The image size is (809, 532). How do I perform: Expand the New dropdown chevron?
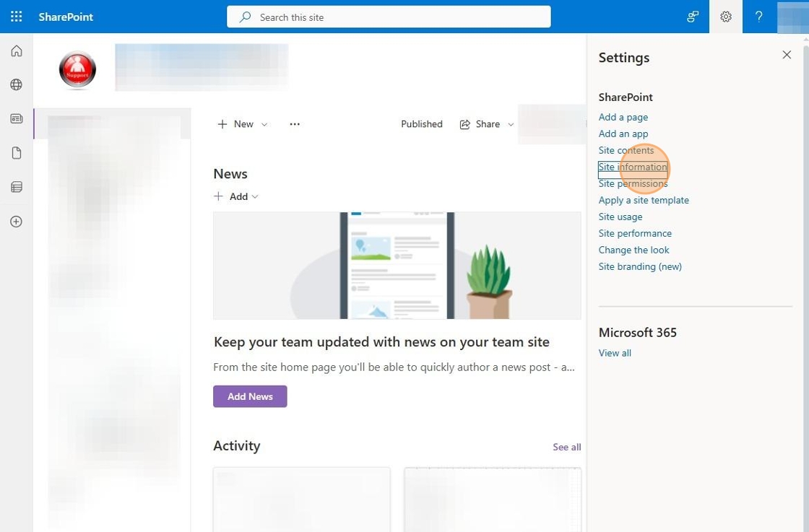(x=264, y=125)
